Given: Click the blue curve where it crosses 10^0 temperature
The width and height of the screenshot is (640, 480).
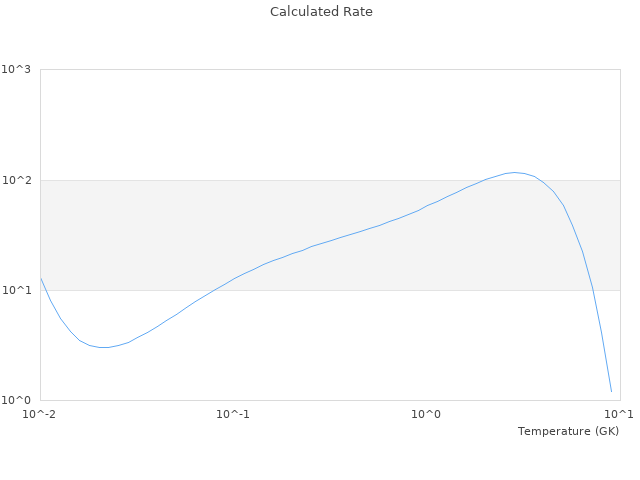Looking at the screenshot, I should click(426, 206).
